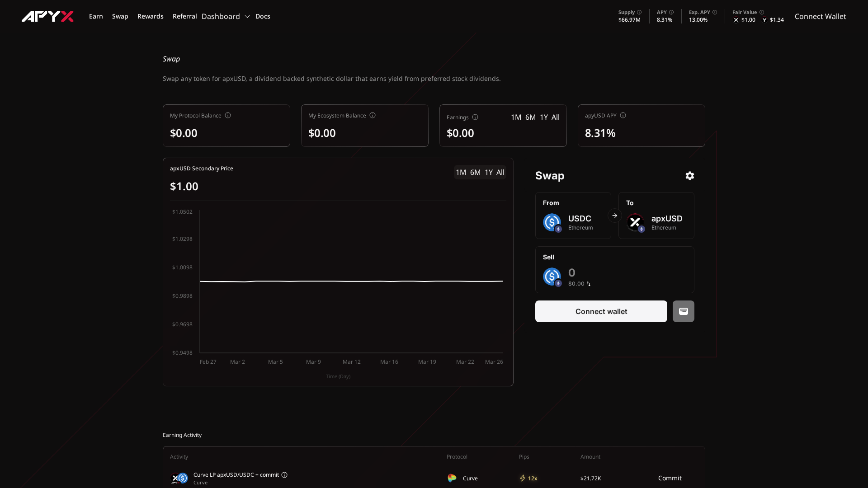Click the All range on apxUSD price chart

point(500,172)
